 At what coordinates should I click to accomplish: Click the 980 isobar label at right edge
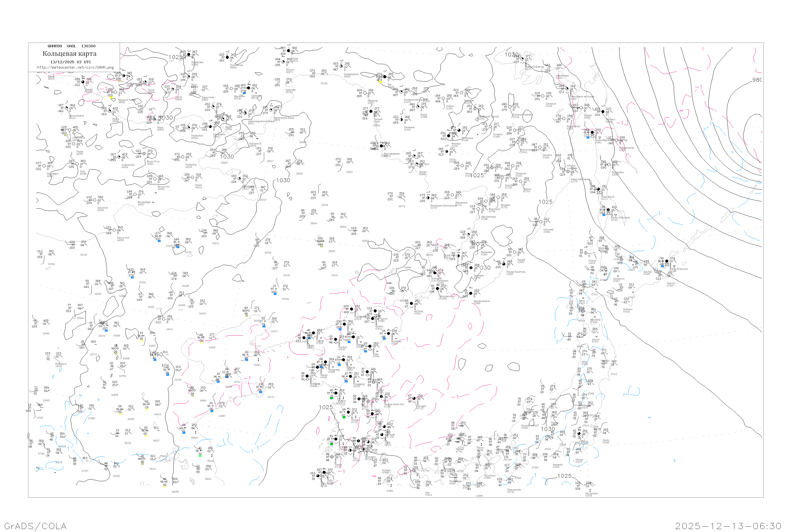pos(757,80)
